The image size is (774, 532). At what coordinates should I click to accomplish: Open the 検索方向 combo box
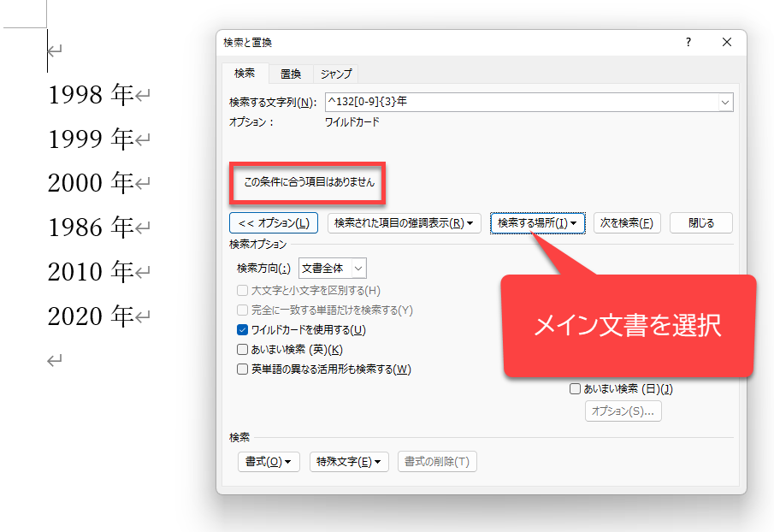(333, 269)
